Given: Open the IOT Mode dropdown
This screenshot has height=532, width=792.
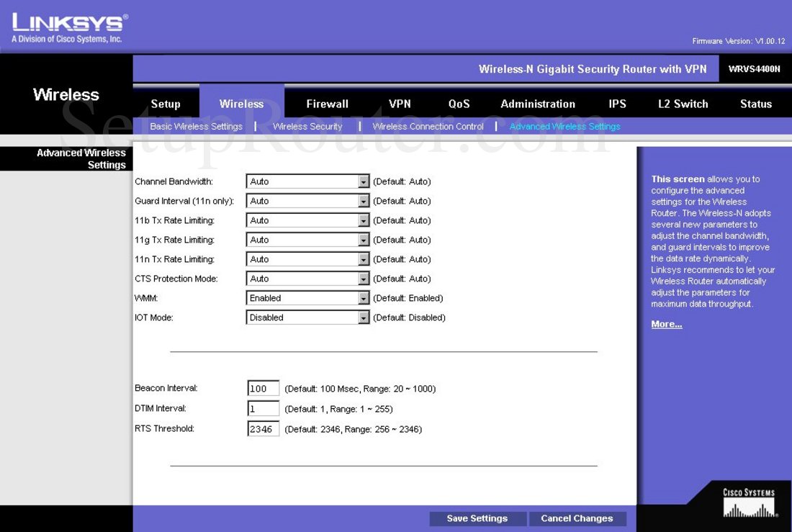Looking at the screenshot, I should 363,317.
